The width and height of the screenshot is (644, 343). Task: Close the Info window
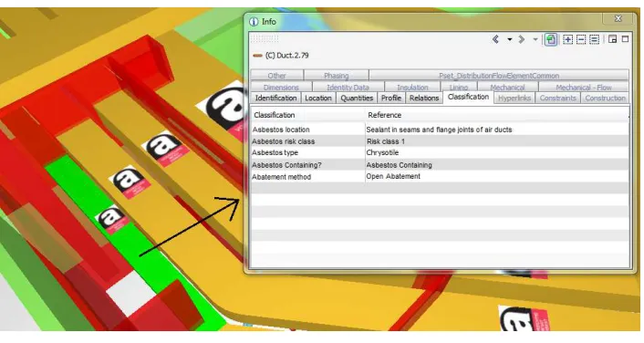[x=618, y=18]
